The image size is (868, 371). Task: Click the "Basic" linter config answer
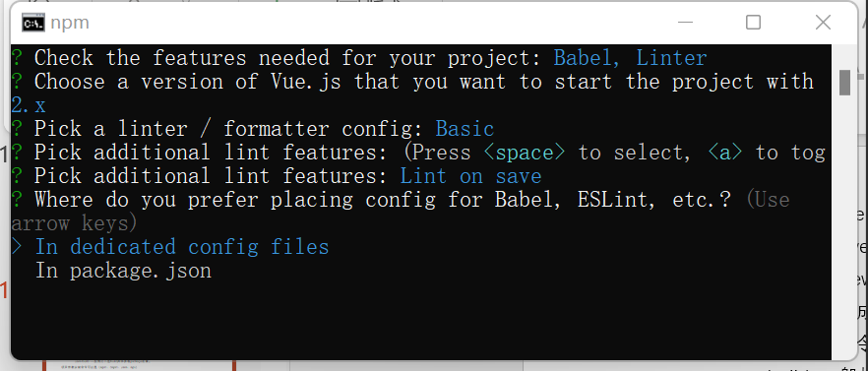(x=465, y=129)
